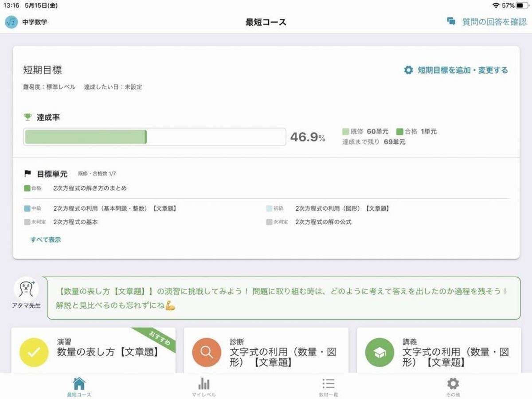
Task: Open 質問の回答を確認
Action: point(488,21)
